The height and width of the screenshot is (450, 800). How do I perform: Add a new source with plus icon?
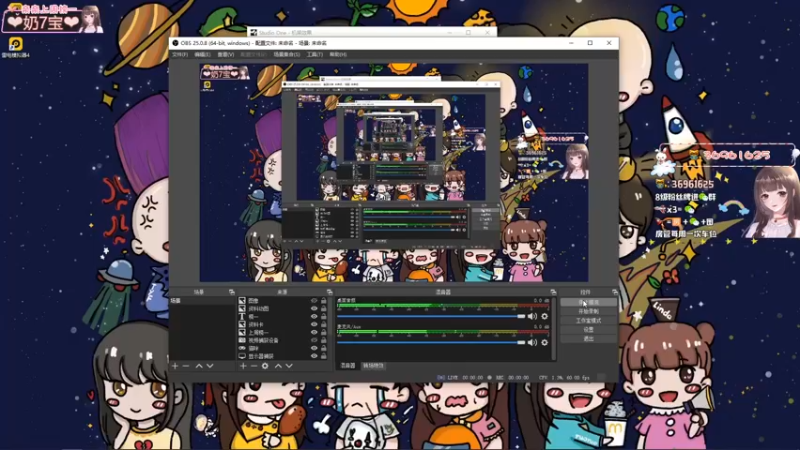coord(243,366)
